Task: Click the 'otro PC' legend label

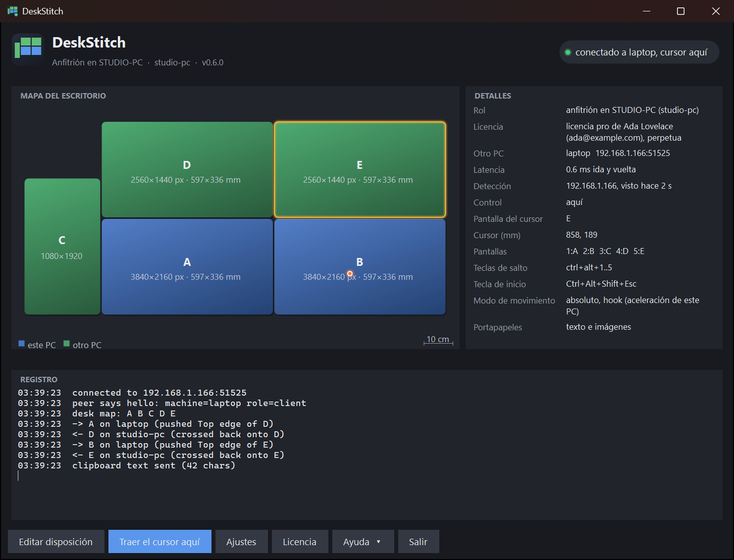Action: pos(87,345)
